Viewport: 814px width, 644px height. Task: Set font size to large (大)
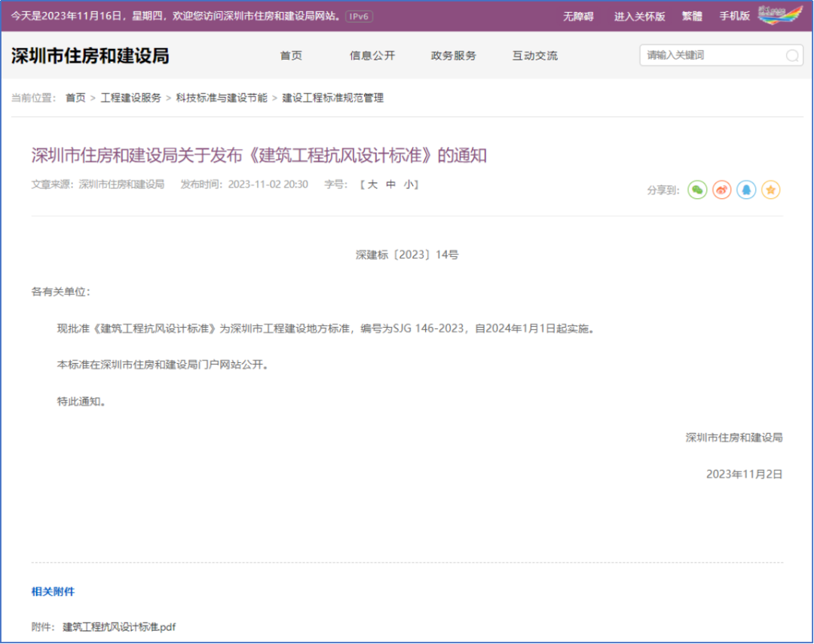(x=372, y=184)
